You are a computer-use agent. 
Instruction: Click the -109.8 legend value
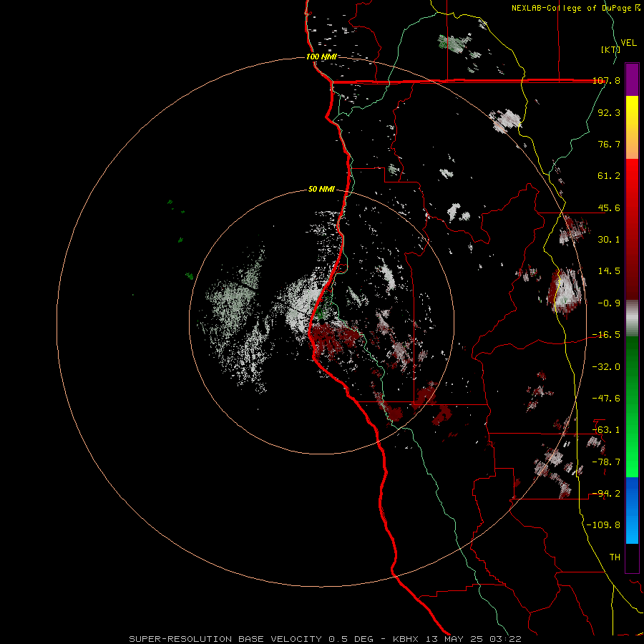click(x=603, y=525)
